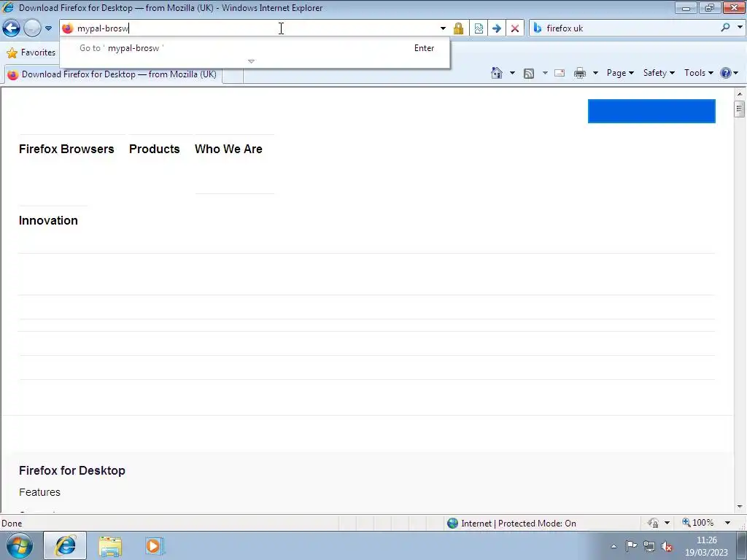Click the Firefox favicon in address bar
The width and height of the screenshot is (747, 560).
(x=68, y=28)
